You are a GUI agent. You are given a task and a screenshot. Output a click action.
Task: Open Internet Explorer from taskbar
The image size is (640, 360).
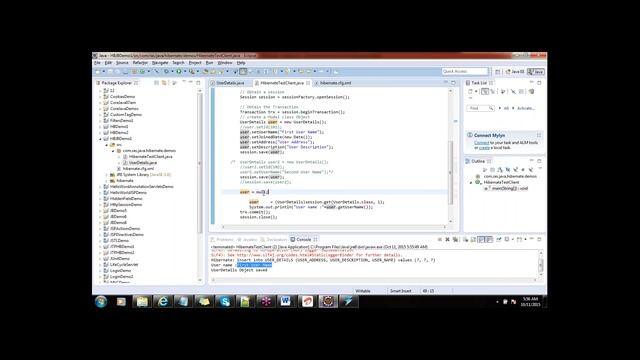coord(163,302)
